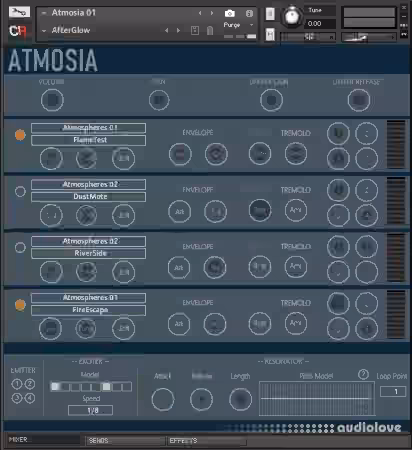Open instrument options with the wrench icon
The width and height of the screenshot is (412, 450).
[x=19, y=12]
